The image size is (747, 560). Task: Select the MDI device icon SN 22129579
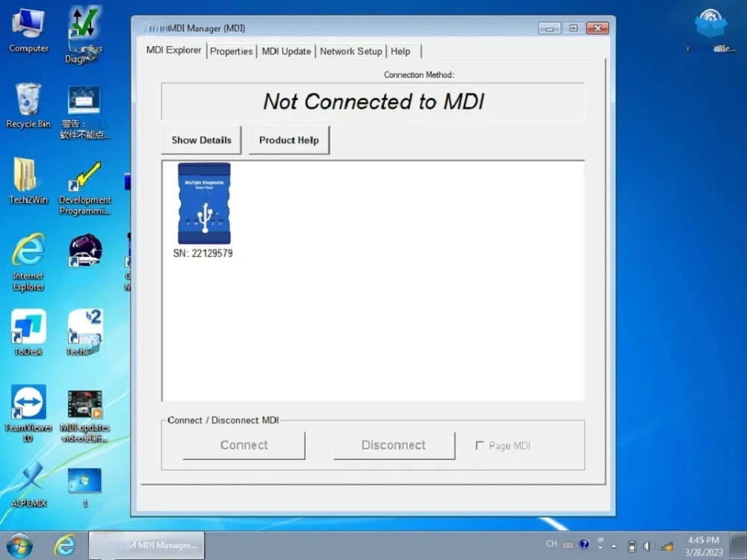coord(204,203)
